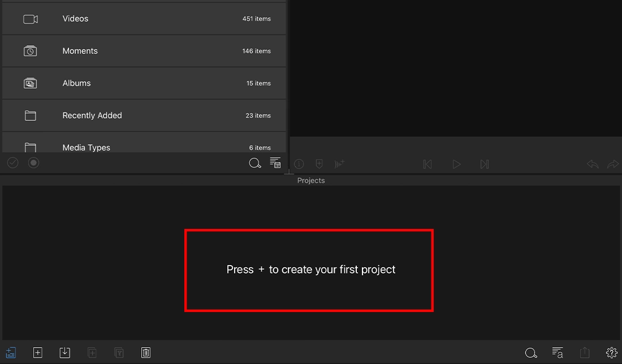Open help and settings gear icon
The image size is (622, 364).
(611, 353)
